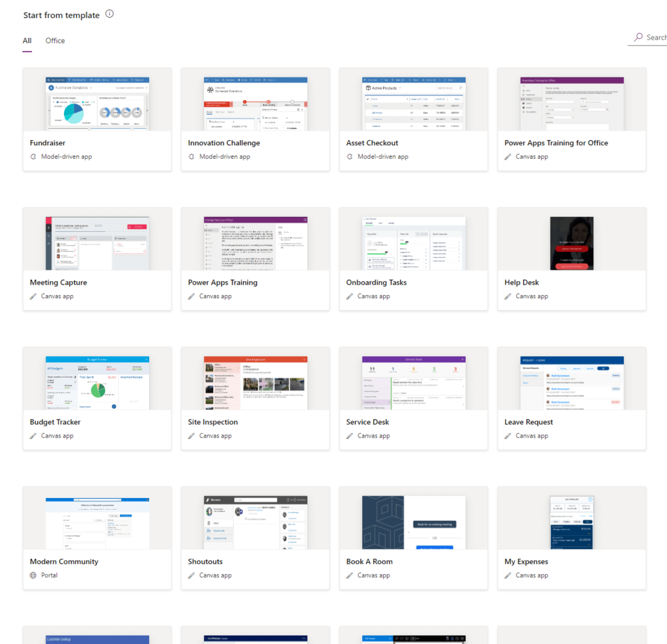Click the pencil icon on the Power Apps Training card
Viewport: 667px width, 644px height.
tap(192, 296)
